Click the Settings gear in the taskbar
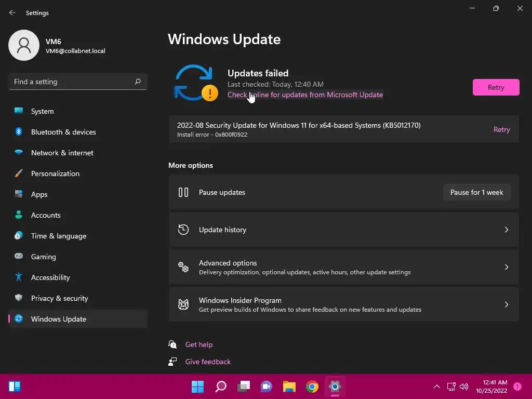This screenshot has width=532, height=399. coord(335,387)
